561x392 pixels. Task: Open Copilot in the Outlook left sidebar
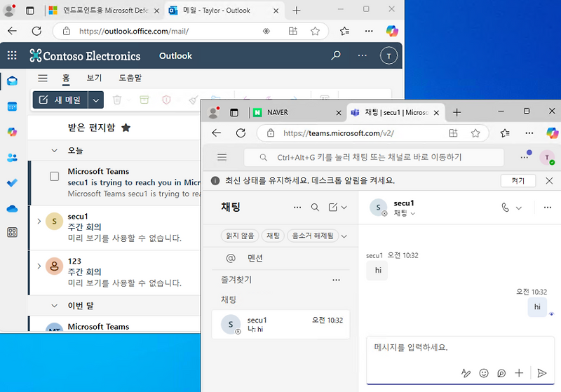point(12,132)
